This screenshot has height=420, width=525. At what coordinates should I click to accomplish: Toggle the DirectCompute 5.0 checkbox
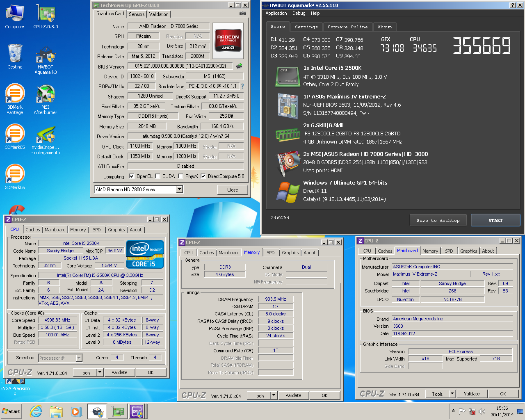tap(203, 176)
